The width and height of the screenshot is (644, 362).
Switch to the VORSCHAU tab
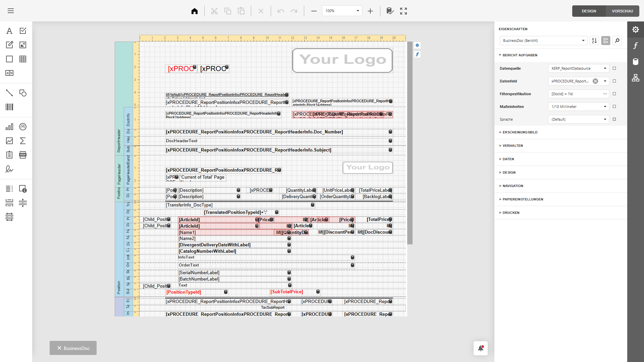622,11
